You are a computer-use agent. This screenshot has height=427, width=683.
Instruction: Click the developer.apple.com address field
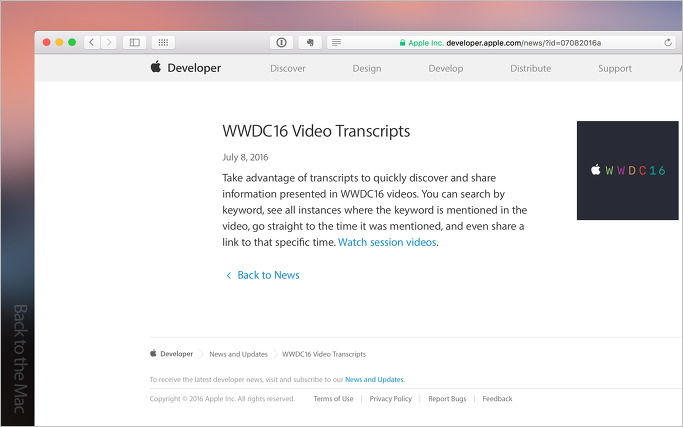click(x=501, y=42)
